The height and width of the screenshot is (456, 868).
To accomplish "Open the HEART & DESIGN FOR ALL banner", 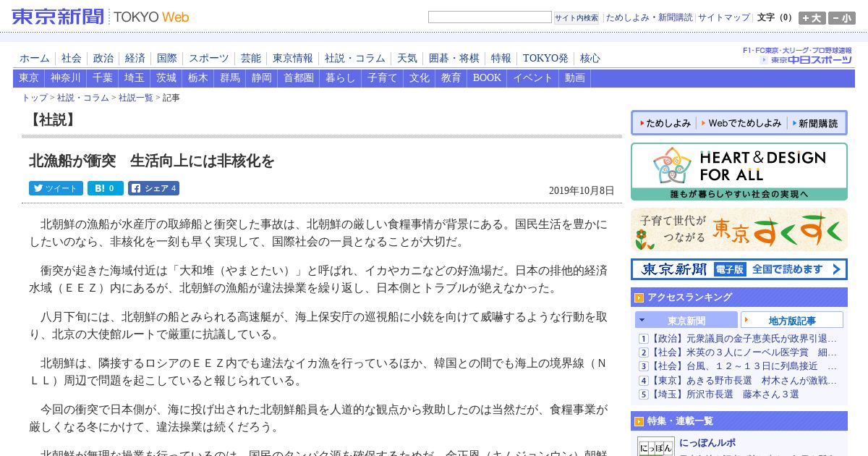I will [739, 172].
